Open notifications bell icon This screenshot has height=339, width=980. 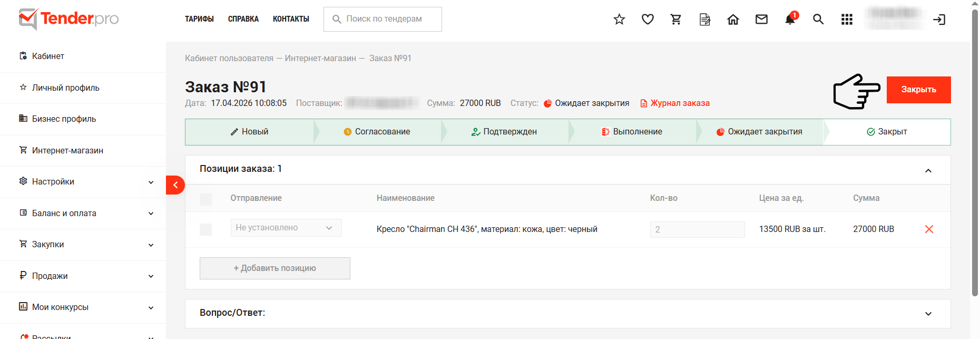pyautogui.click(x=790, y=20)
